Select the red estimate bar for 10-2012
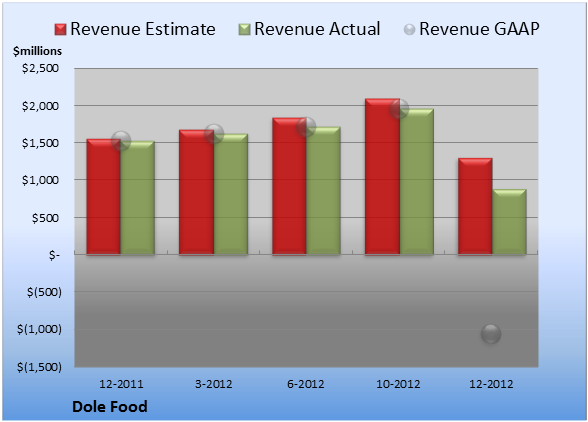588x422 pixels. pos(382,176)
